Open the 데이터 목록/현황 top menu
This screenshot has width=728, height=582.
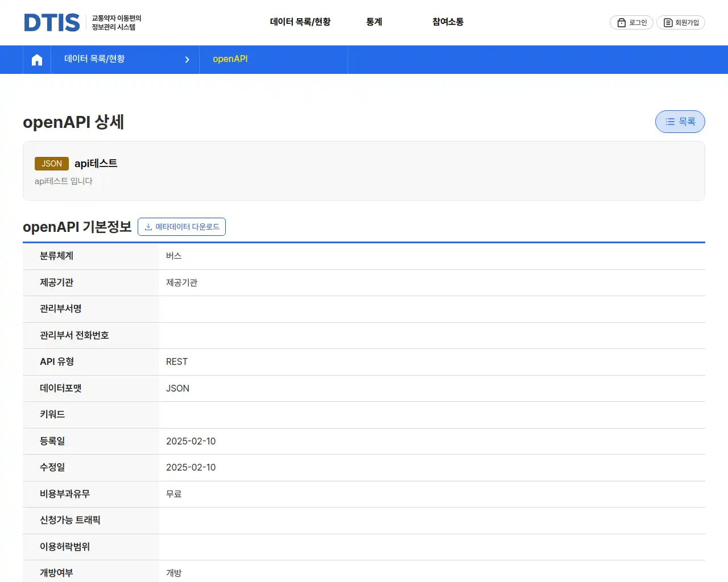tap(300, 22)
